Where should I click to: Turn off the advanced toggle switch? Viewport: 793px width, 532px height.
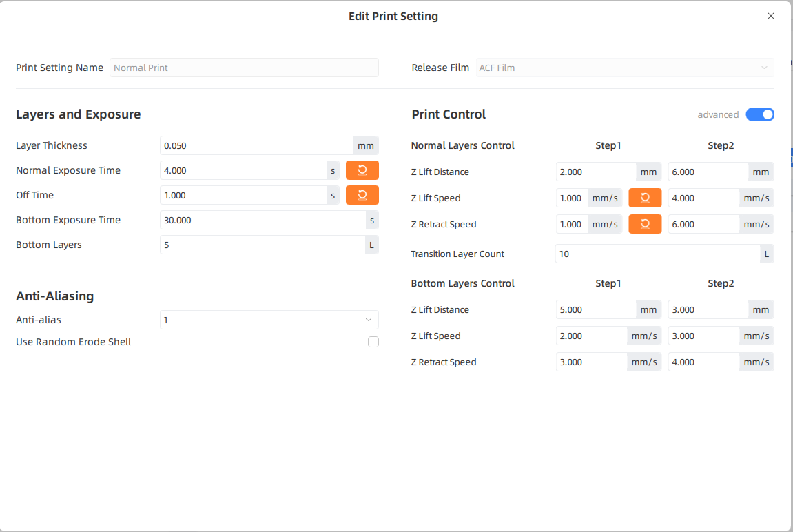click(x=760, y=114)
